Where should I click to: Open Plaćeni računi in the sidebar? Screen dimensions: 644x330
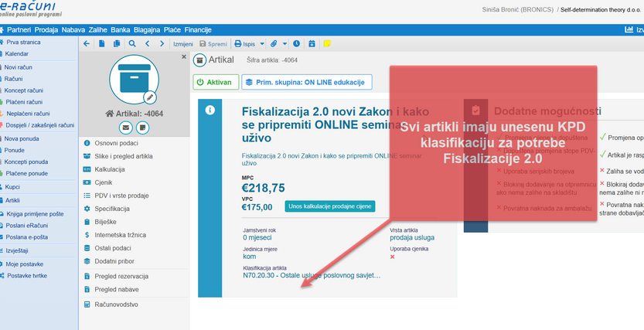[24, 102]
